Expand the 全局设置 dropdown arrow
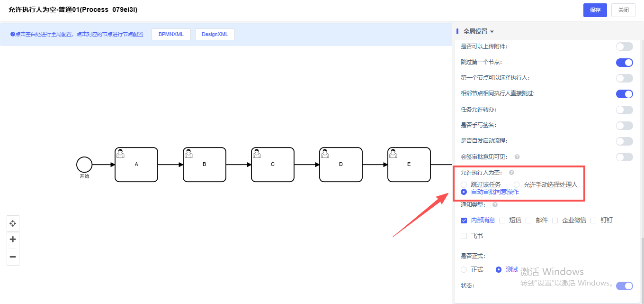The image size is (644, 304). tap(492, 32)
